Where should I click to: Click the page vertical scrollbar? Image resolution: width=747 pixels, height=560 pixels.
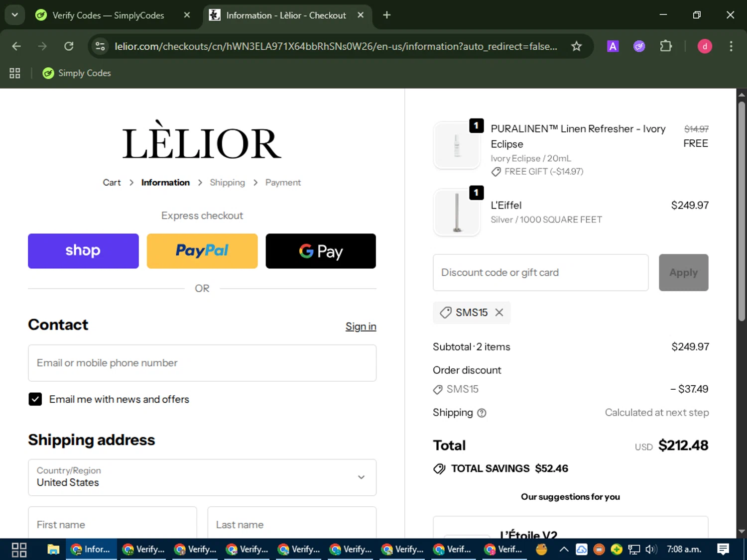742,212
